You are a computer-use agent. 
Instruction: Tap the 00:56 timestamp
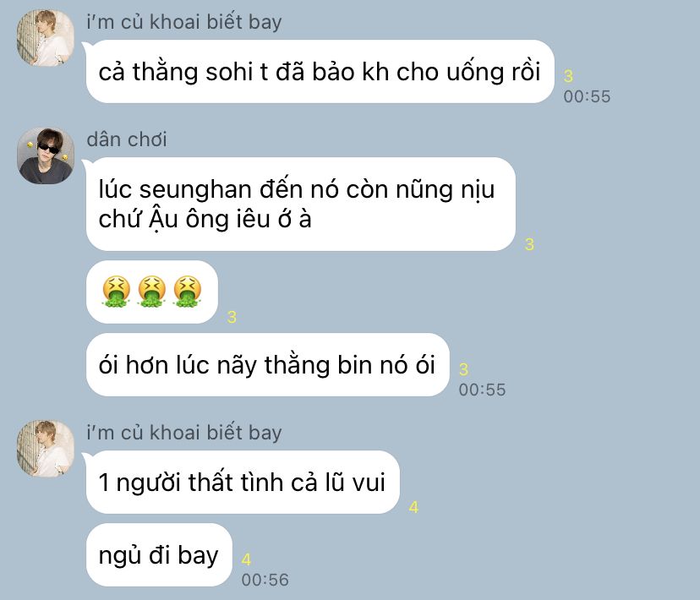[x=265, y=580]
